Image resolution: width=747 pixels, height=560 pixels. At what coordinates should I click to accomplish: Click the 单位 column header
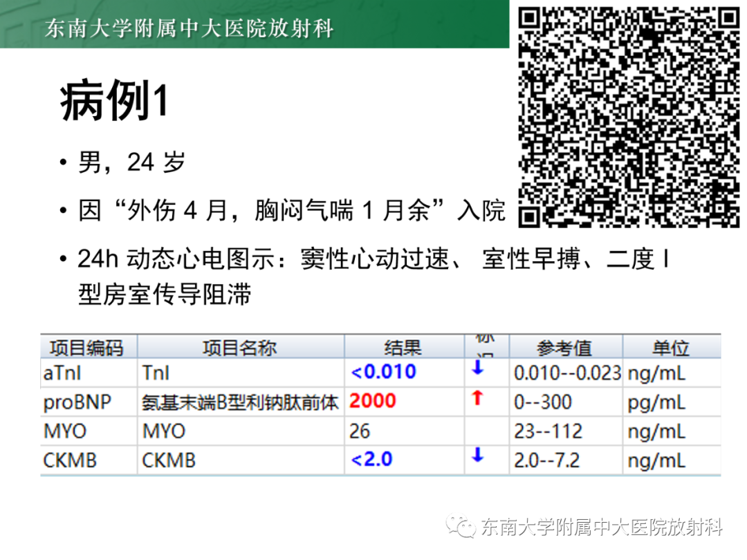point(672,347)
